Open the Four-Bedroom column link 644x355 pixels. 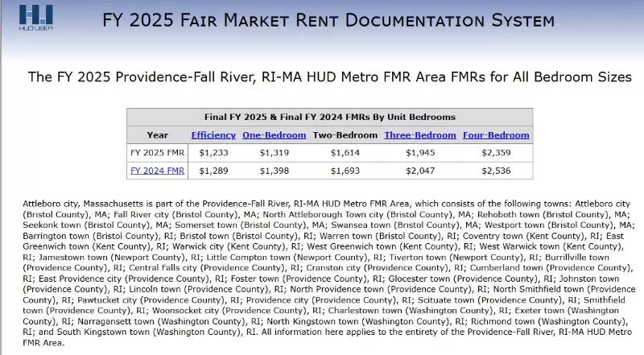pos(496,135)
